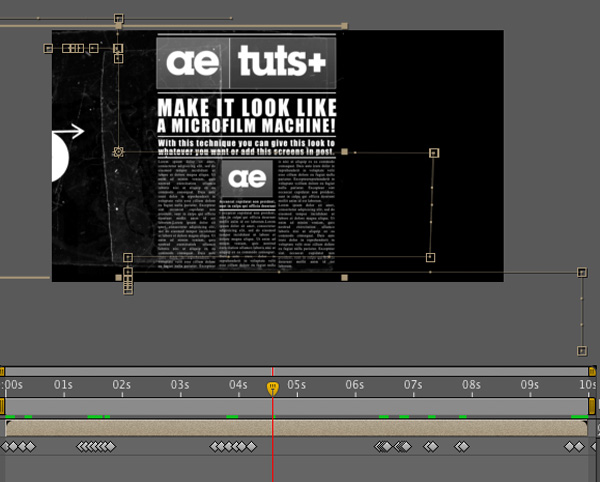Select topmost motion path keyframe above composition
Screen dimensions: 600x482
(119, 18)
